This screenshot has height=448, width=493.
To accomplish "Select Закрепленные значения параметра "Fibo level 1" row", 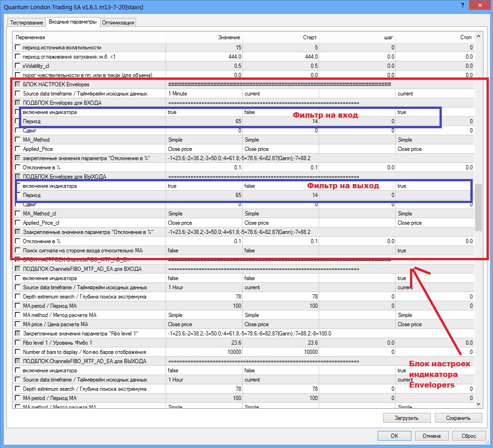I will pyautogui.click(x=244, y=334).
